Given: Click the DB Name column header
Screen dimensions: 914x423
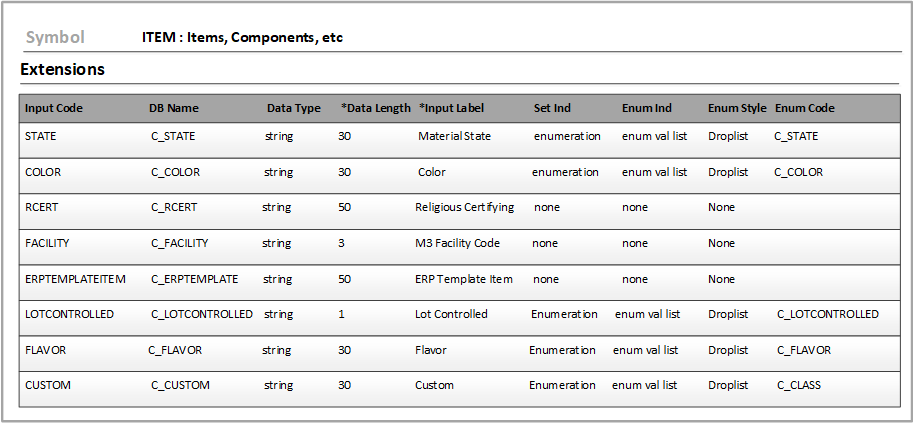Looking at the screenshot, I should click(x=174, y=108).
